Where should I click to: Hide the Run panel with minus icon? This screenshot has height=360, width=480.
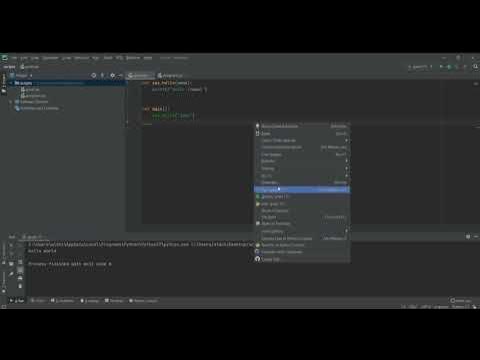click(x=476, y=237)
